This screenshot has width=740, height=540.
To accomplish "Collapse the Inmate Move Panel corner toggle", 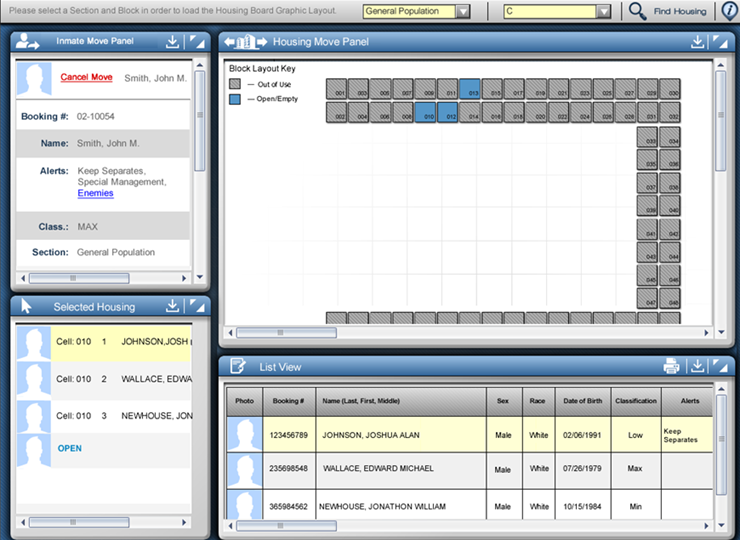I will coord(196,42).
